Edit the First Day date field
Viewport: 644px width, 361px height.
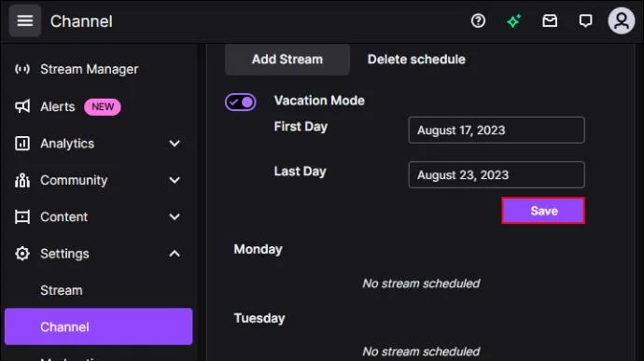coord(497,130)
